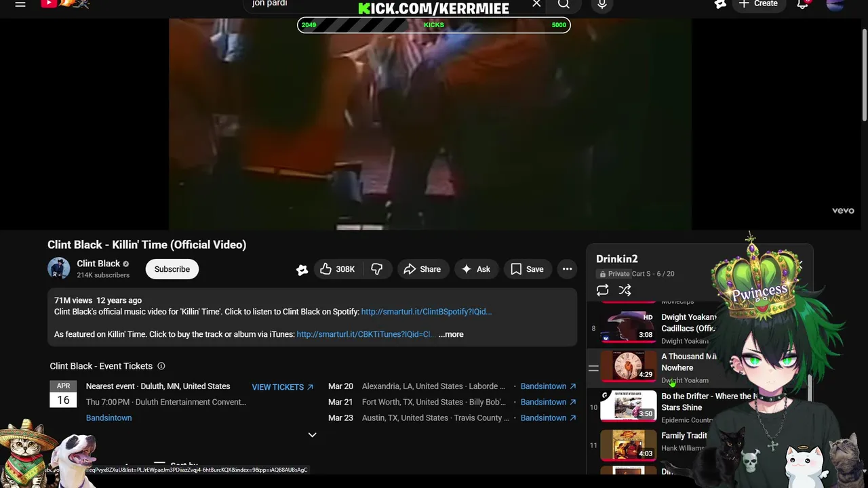Image resolution: width=868 pixels, height=488 pixels.
Task: Expand description with ...more
Action: (451, 334)
